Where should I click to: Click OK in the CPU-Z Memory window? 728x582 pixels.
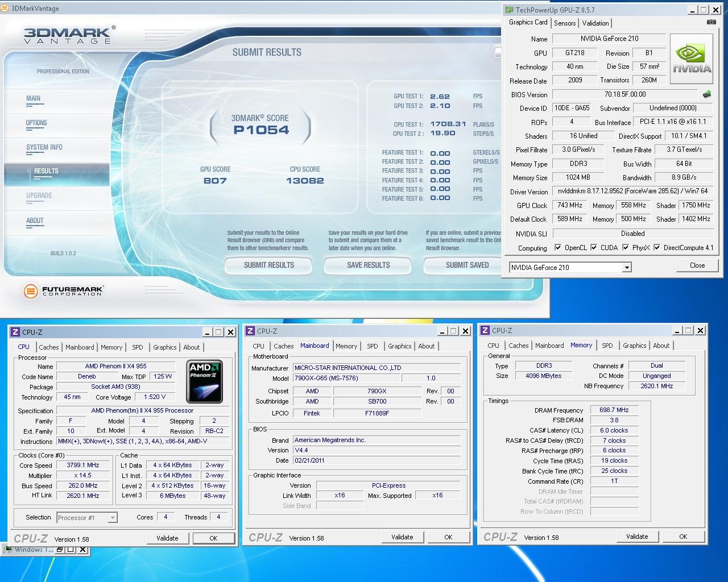point(683,537)
